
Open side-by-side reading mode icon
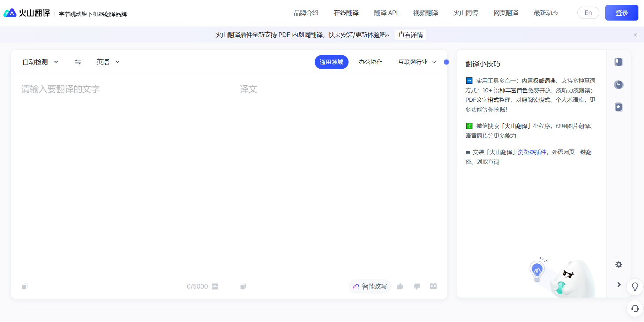pos(433,286)
